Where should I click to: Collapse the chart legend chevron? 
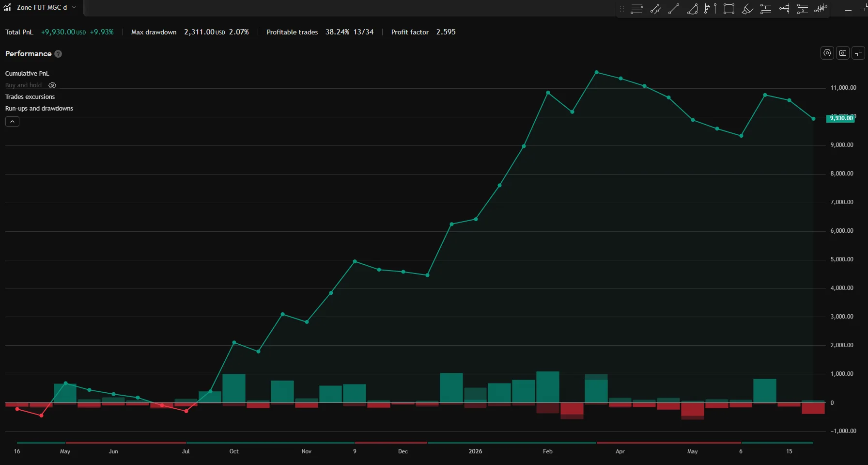point(12,121)
